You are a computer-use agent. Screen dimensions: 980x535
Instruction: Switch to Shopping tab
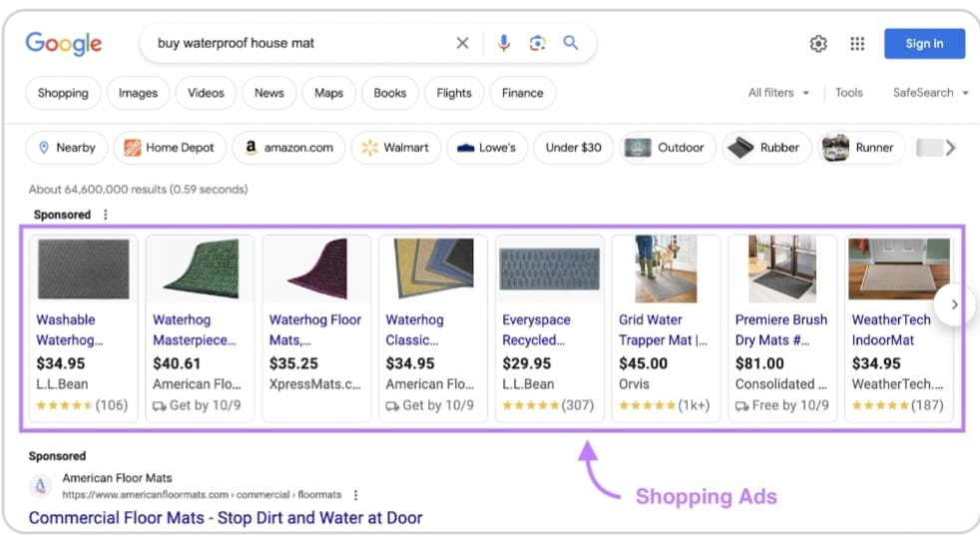(x=63, y=93)
